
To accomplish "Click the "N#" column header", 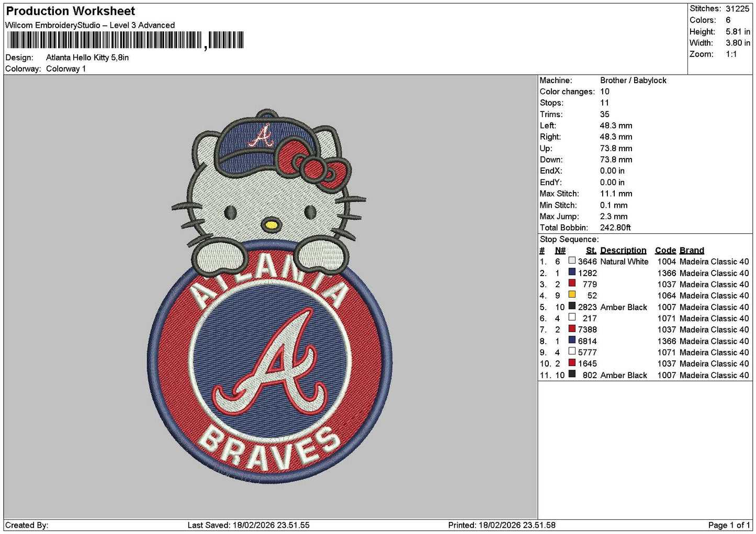I will click(560, 251).
